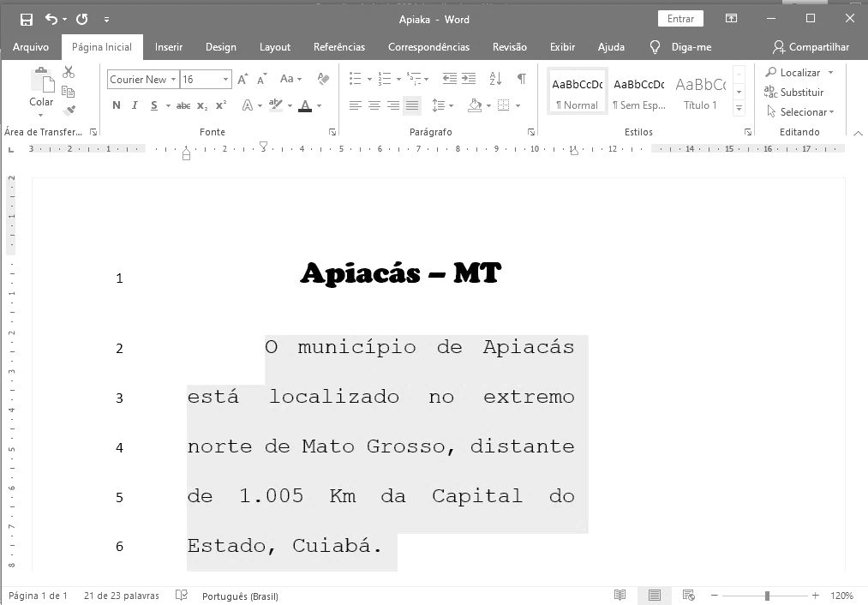Open line spacing options

(x=442, y=105)
